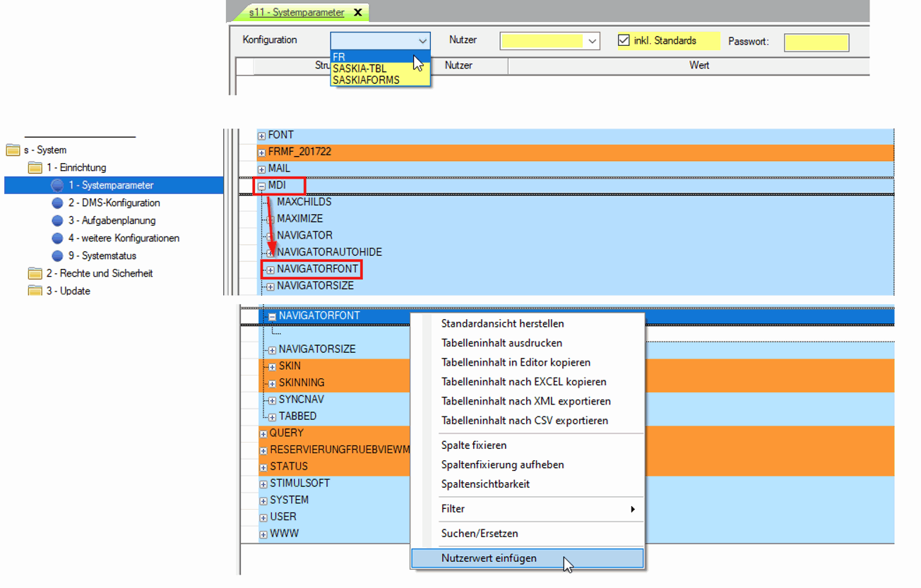
Task: Collapse the MDI tree node
Action: coord(261,186)
